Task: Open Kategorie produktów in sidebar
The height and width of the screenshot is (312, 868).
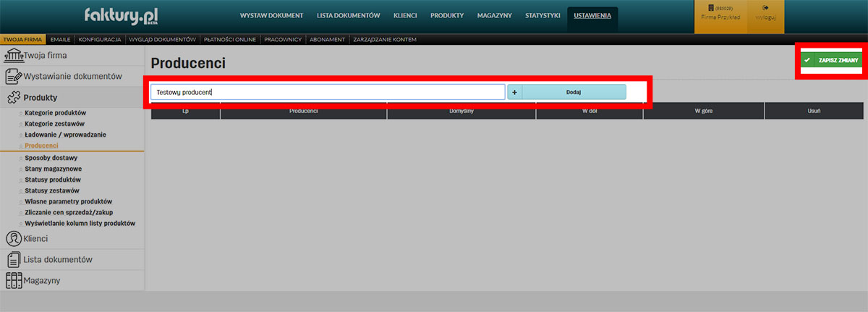Action: pyautogui.click(x=56, y=113)
